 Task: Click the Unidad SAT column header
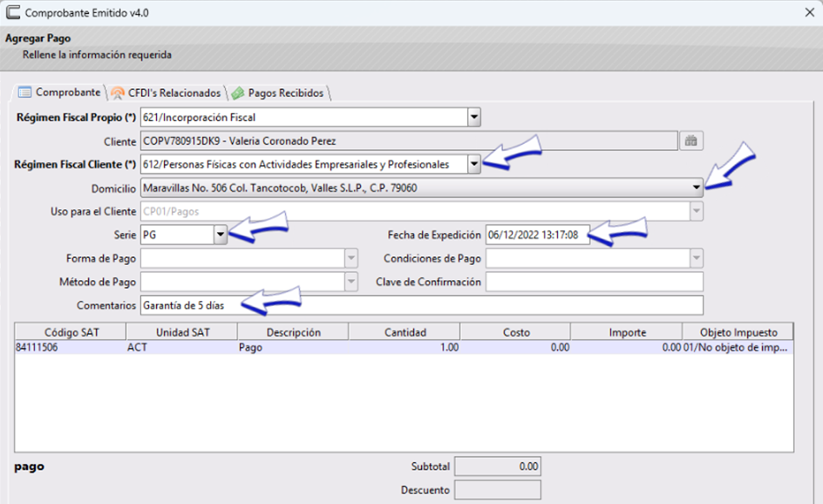pos(182,332)
